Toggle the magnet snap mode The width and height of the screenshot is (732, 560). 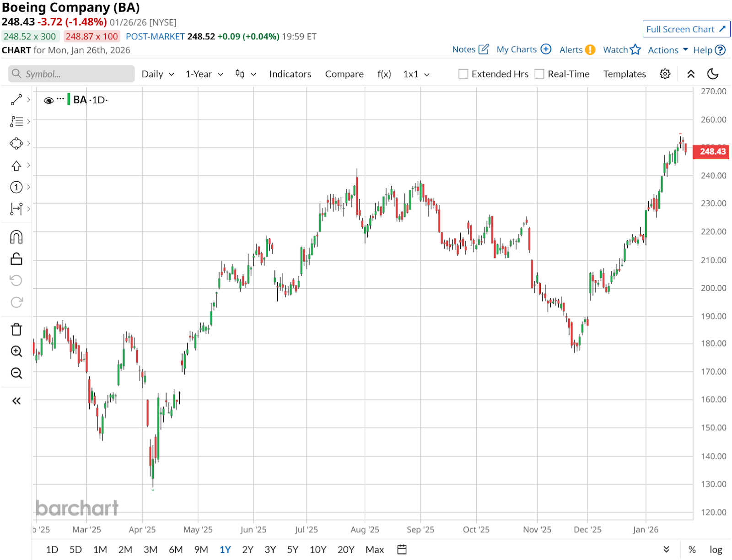[16, 237]
